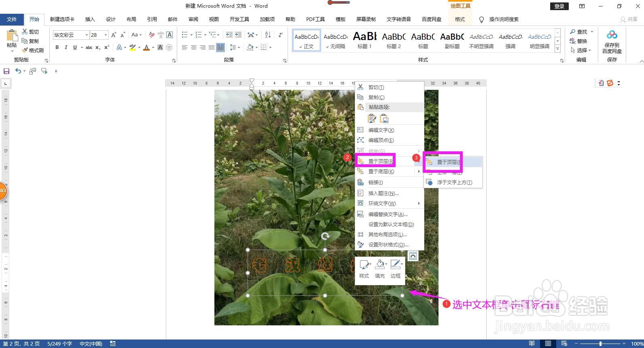
Task: Open the Find (查找) dropdown arrow
Action: pos(592,32)
